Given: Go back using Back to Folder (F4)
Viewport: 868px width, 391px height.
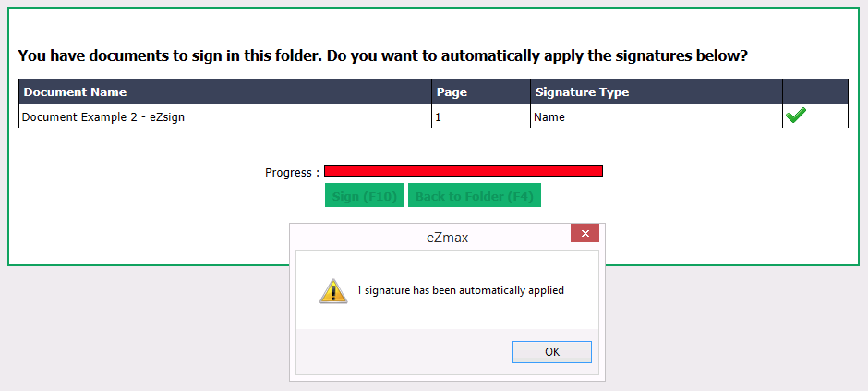Looking at the screenshot, I should (475, 196).
